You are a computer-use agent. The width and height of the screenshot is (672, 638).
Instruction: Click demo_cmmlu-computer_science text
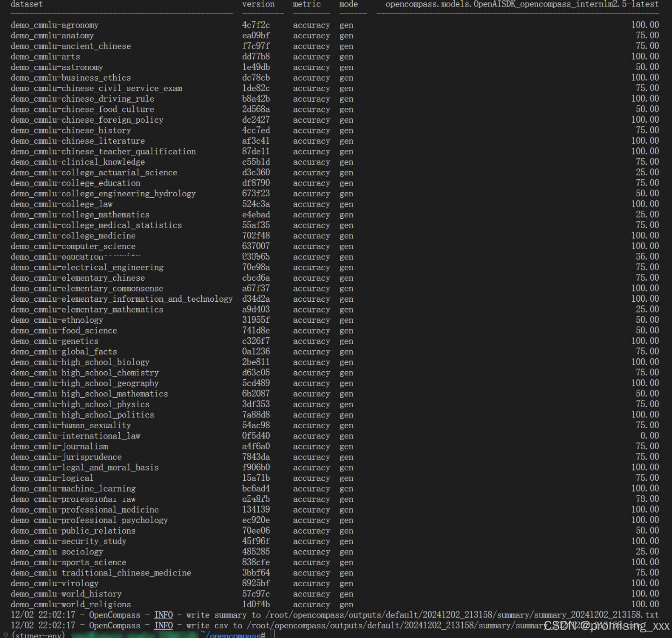pyautogui.click(x=73, y=246)
